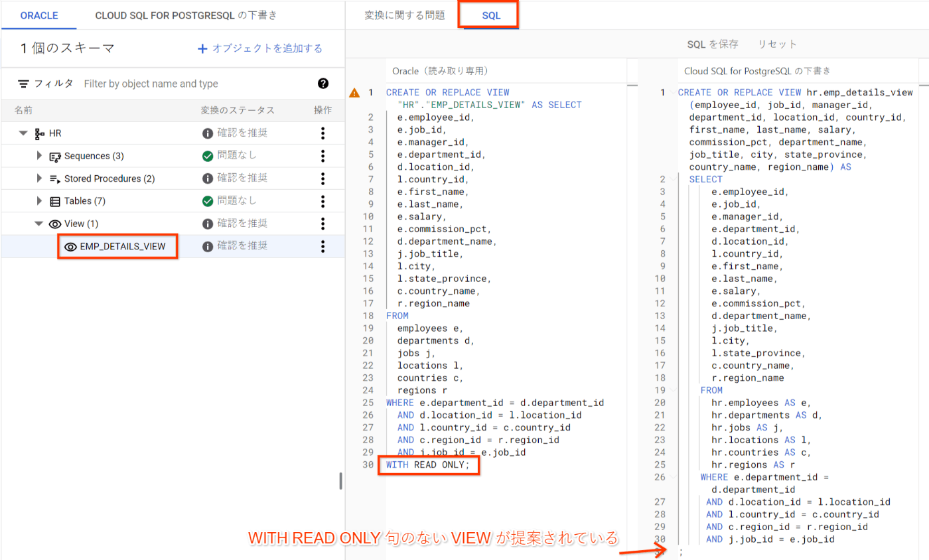Click WITH READ ONLY; line in Oracle code
Viewport: 929px width, 560px height.
coord(428,465)
